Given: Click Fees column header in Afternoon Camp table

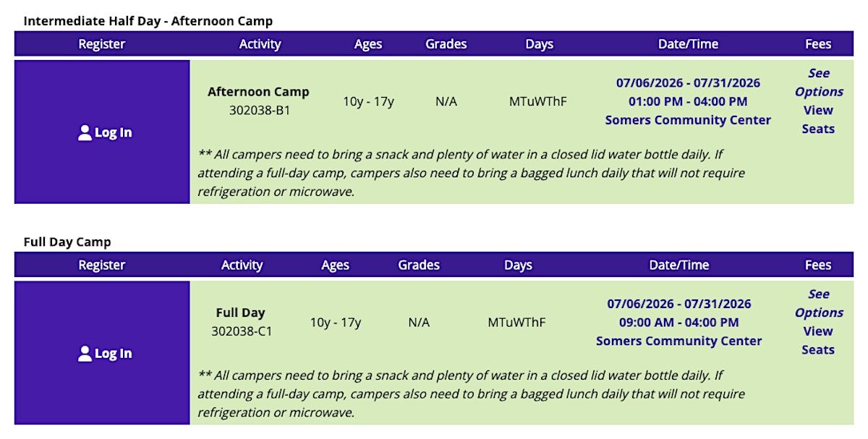Looking at the screenshot, I should pyautogui.click(x=818, y=44).
